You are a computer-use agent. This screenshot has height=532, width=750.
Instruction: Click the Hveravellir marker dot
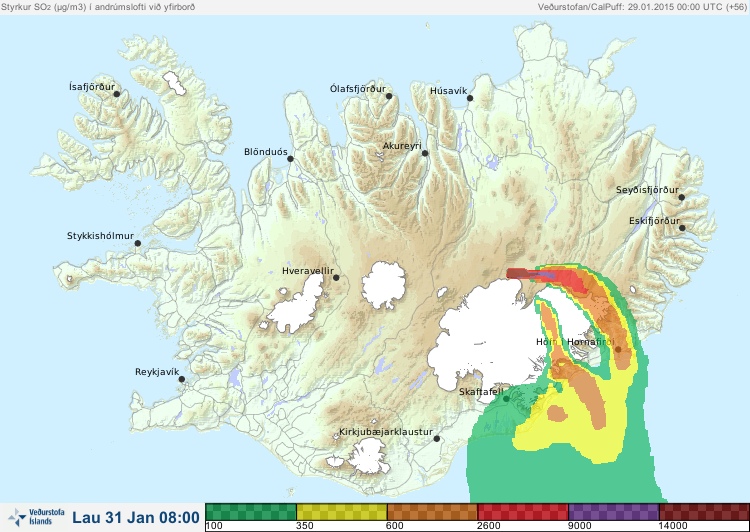pos(336,277)
